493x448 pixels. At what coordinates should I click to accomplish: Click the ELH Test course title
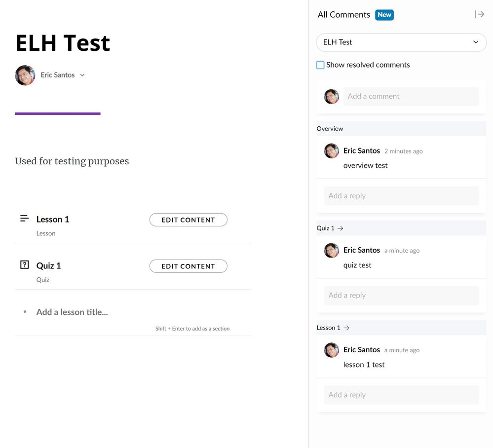tap(63, 43)
